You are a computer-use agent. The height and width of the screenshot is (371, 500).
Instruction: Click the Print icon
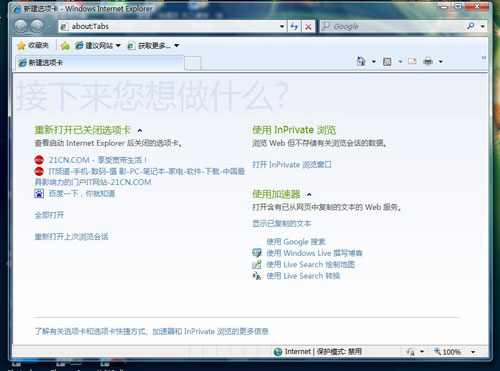coord(428,62)
